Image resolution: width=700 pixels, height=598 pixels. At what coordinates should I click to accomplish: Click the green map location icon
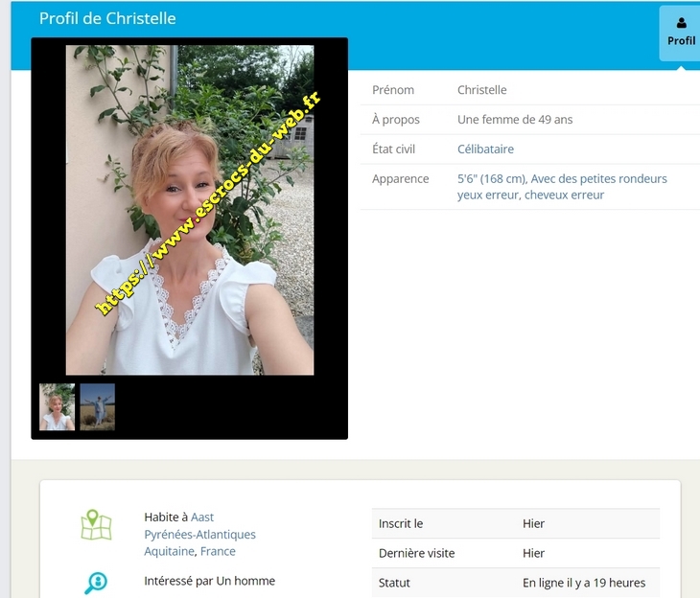click(96, 525)
